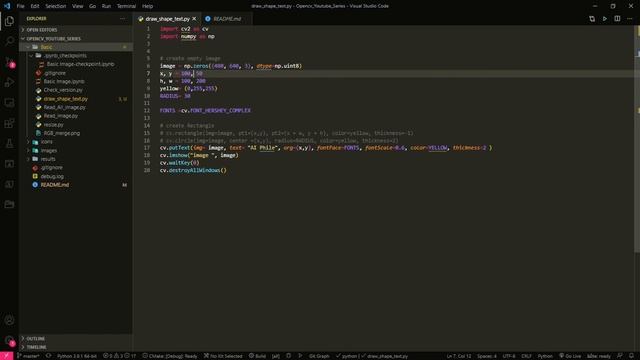Click the remote window indicator in status bar

7,356
